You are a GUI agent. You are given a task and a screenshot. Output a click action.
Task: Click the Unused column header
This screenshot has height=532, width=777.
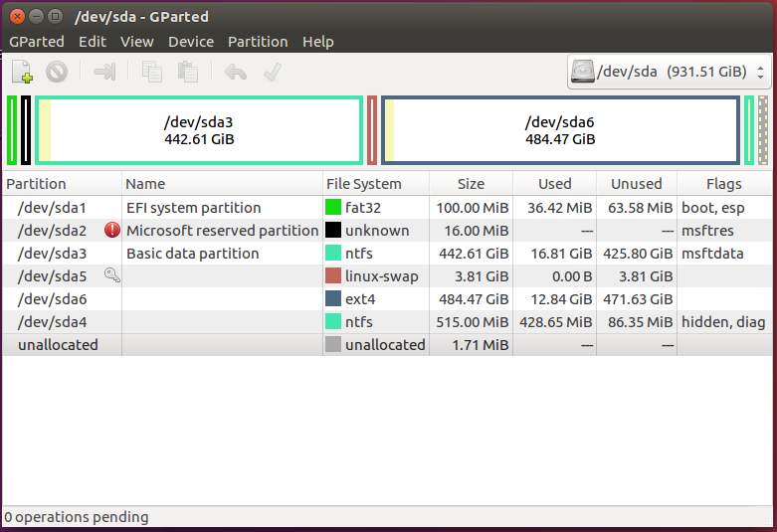(637, 184)
